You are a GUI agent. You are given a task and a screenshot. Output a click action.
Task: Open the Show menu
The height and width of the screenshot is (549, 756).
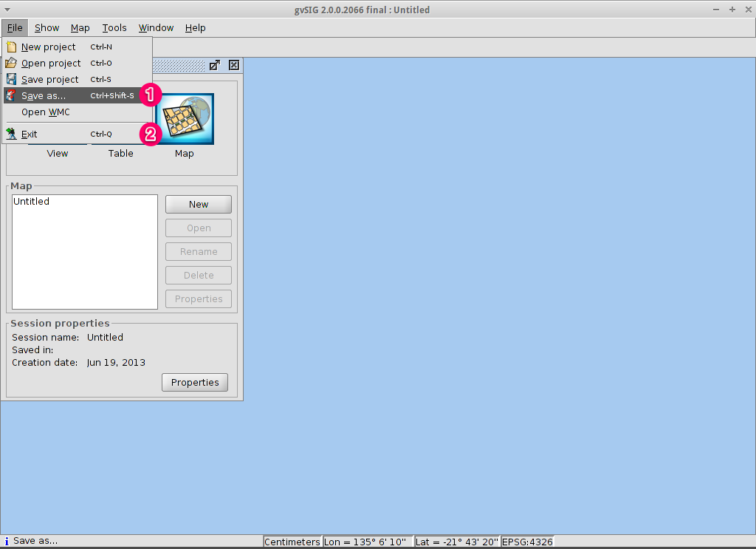click(x=47, y=28)
